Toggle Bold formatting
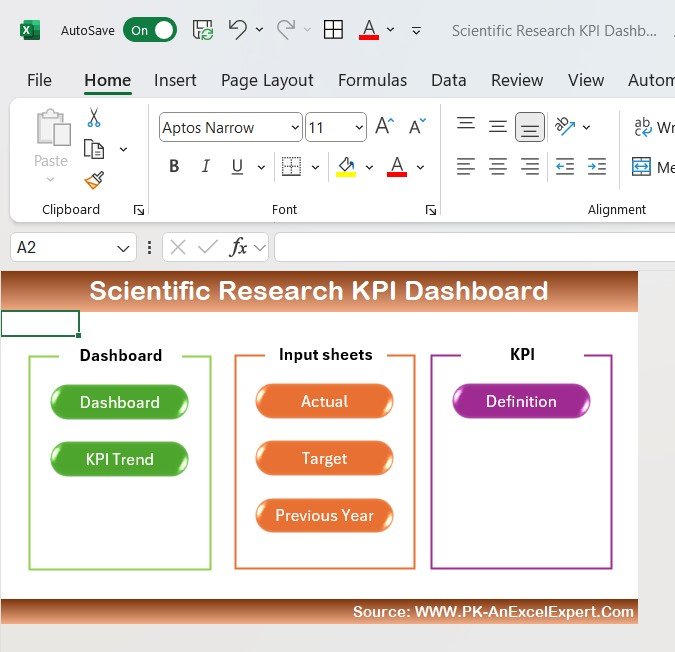The image size is (675, 652). coord(174,166)
